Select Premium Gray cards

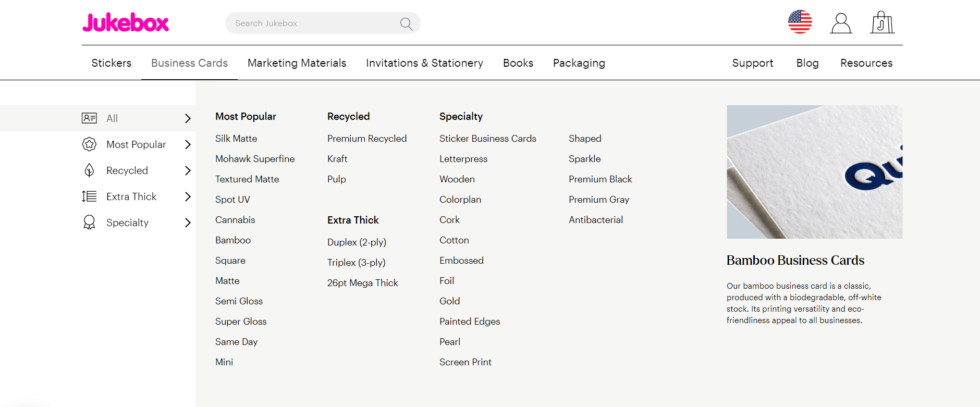pyautogui.click(x=599, y=200)
